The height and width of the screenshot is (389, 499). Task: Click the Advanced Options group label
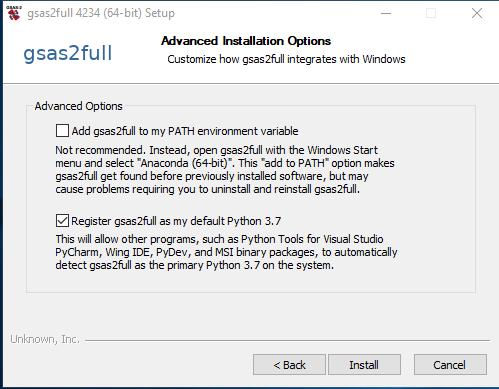[79, 106]
